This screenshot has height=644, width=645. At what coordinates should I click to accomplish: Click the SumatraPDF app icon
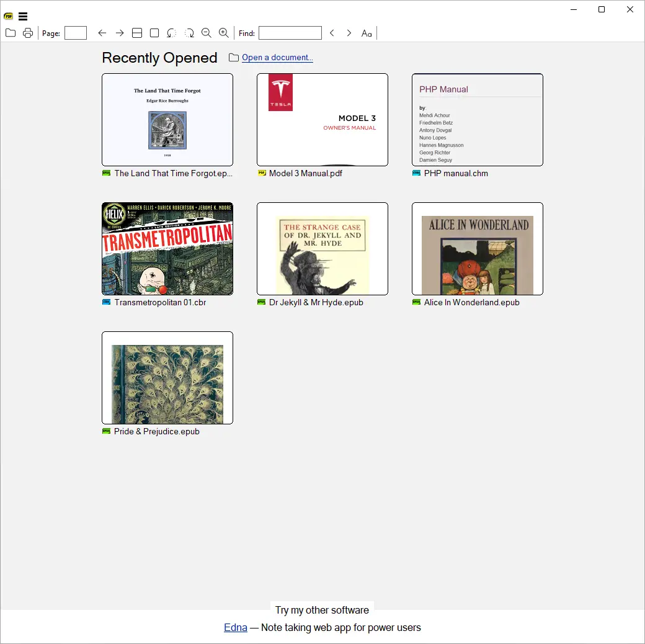[8, 17]
